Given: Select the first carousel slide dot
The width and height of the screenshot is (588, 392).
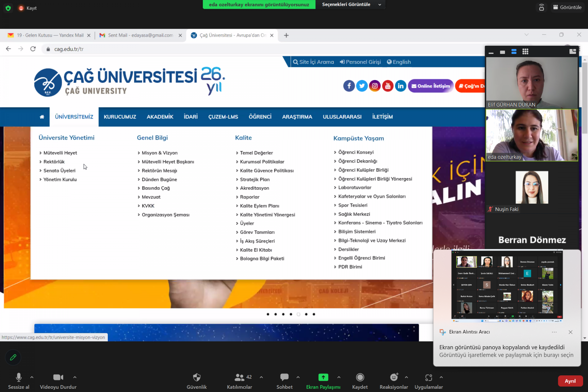Looking at the screenshot, I should pyautogui.click(x=268, y=314).
